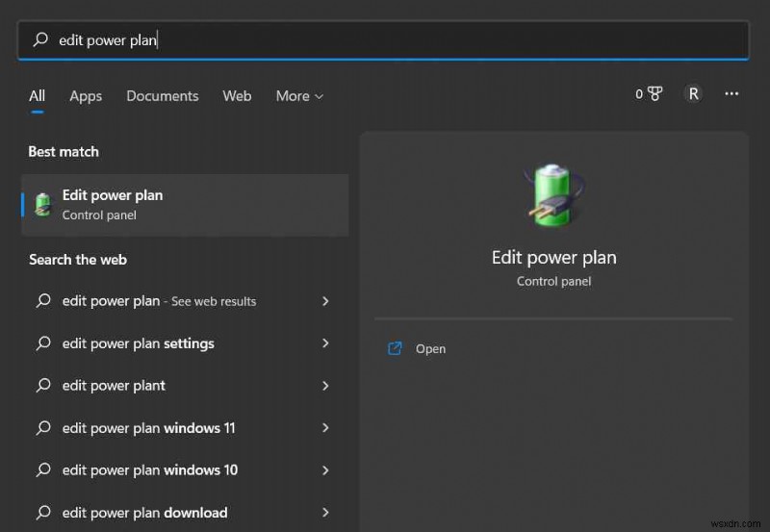Switch to the Apps tab
Screen dimensions: 770x532
86,96
